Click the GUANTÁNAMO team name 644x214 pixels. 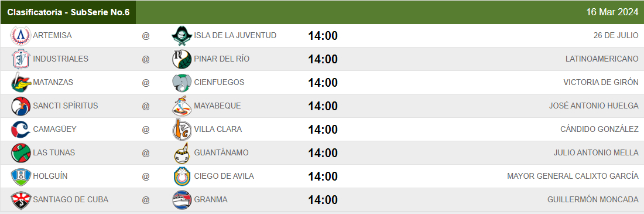click(x=221, y=152)
